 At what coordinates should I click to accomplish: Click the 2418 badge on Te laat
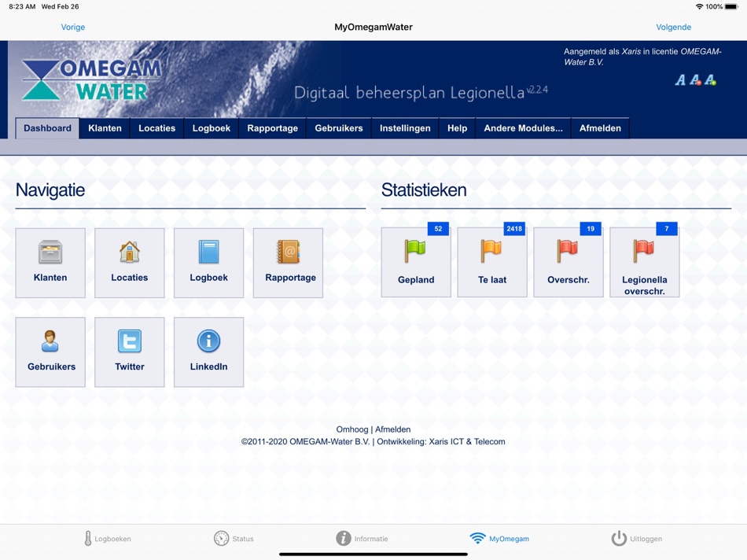(514, 229)
